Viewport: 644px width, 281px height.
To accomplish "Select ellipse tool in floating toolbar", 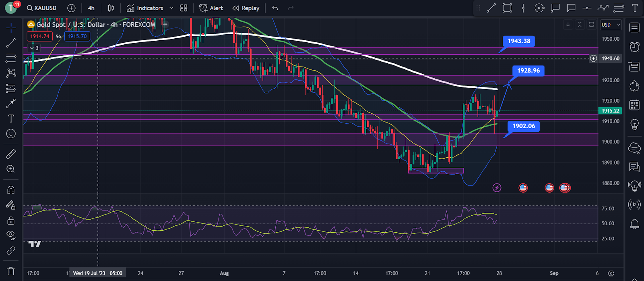I will 539,8.
